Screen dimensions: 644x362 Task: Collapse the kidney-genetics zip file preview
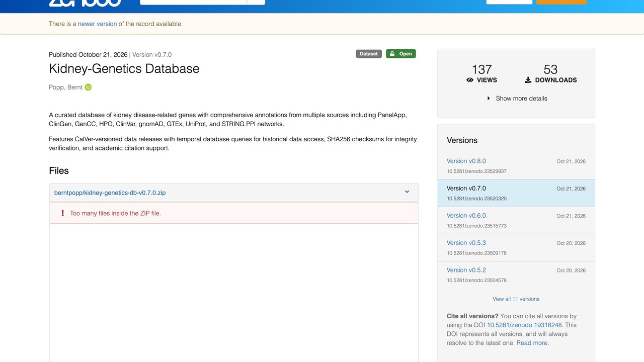pyautogui.click(x=407, y=192)
